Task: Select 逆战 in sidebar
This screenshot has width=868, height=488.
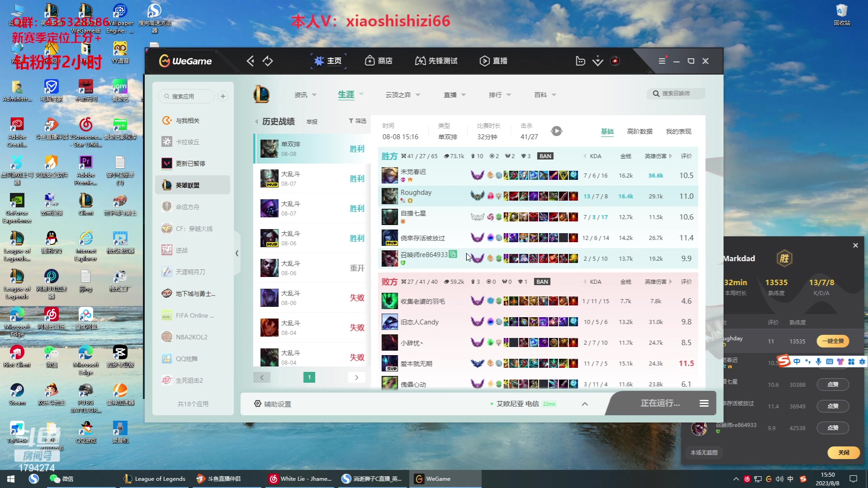Action: (193, 250)
